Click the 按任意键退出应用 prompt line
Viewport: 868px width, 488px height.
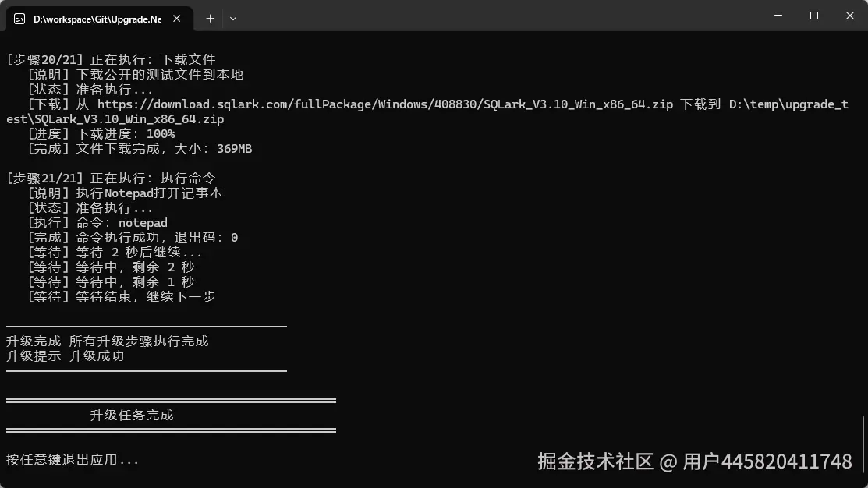pyautogui.click(x=73, y=460)
